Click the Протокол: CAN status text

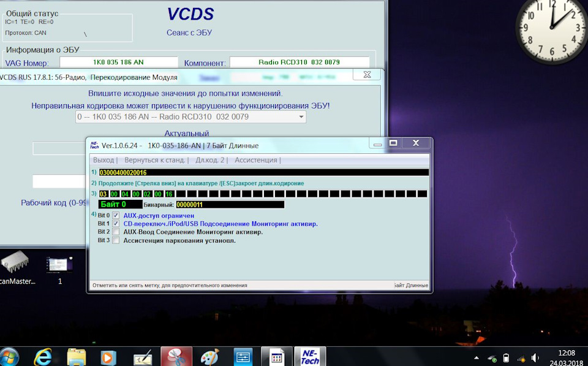pyautogui.click(x=26, y=32)
